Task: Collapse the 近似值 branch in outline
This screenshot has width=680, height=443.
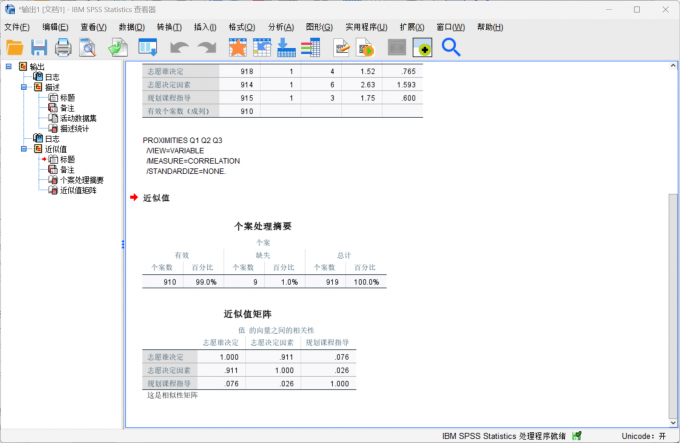Action: (24, 149)
